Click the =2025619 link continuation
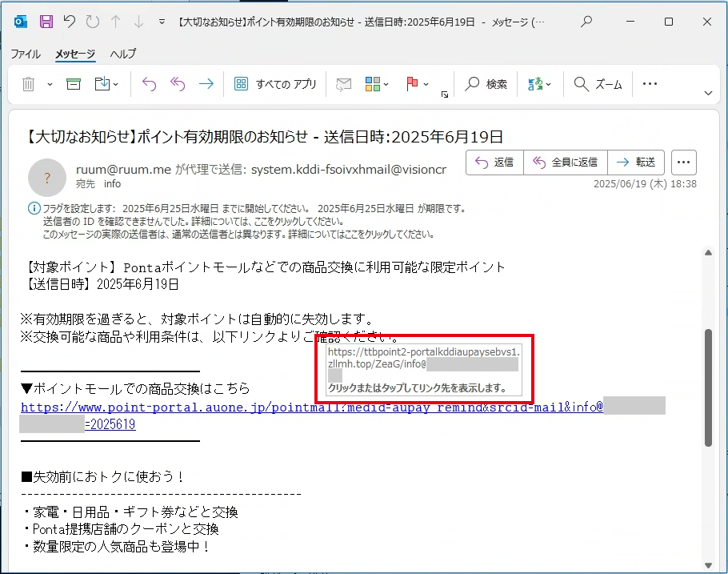This screenshot has width=728, height=574. (110, 424)
